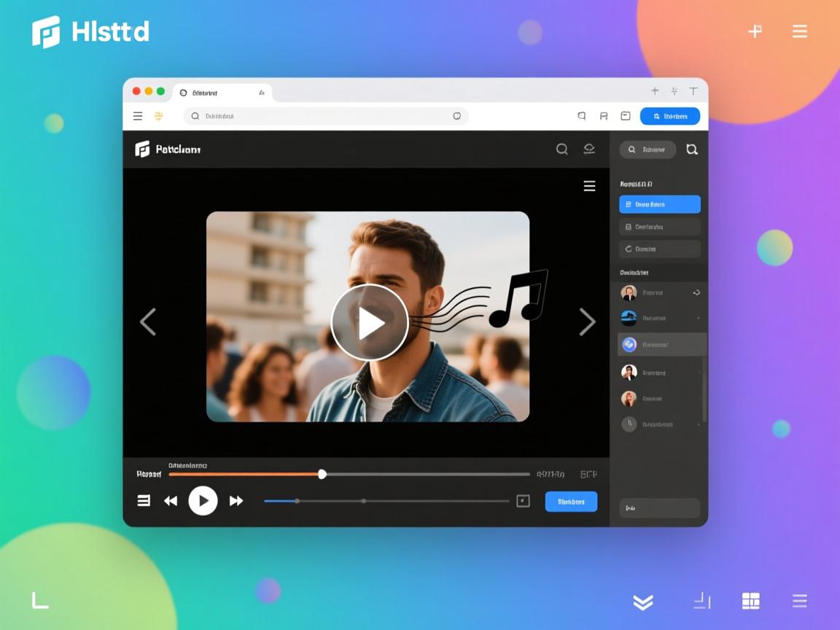Click the blue button in the player bar

571,502
